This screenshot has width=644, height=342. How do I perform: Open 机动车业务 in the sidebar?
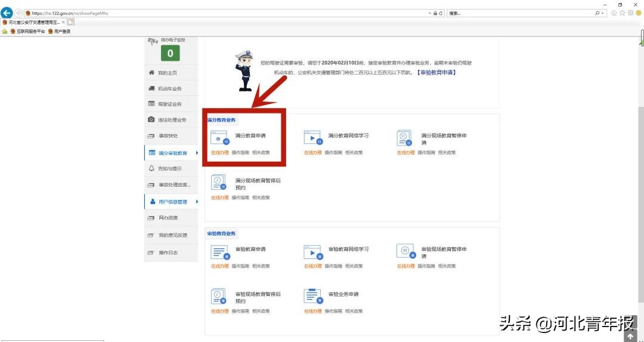tap(169, 88)
